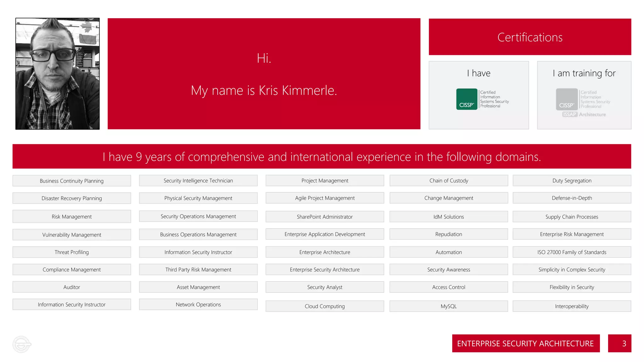
Task: Select the Certifications header tile
Action: click(x=530, y=37)
